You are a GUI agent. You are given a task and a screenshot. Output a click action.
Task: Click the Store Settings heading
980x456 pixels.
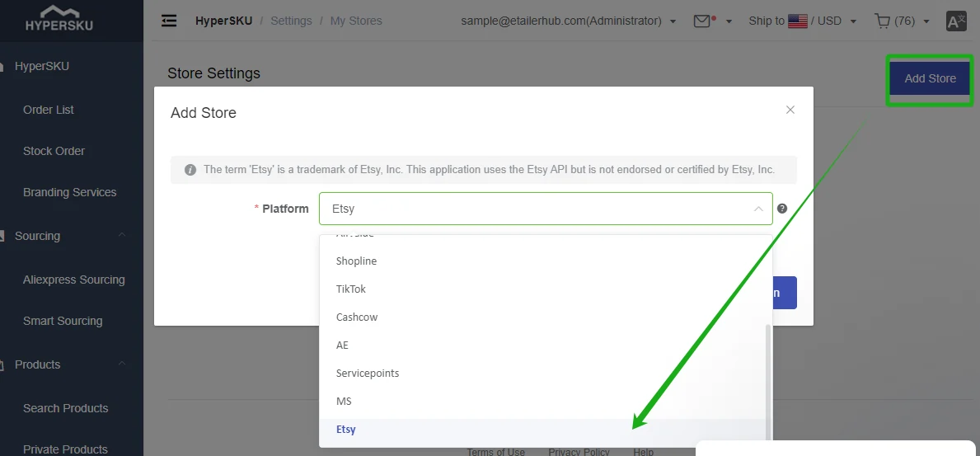213,73
